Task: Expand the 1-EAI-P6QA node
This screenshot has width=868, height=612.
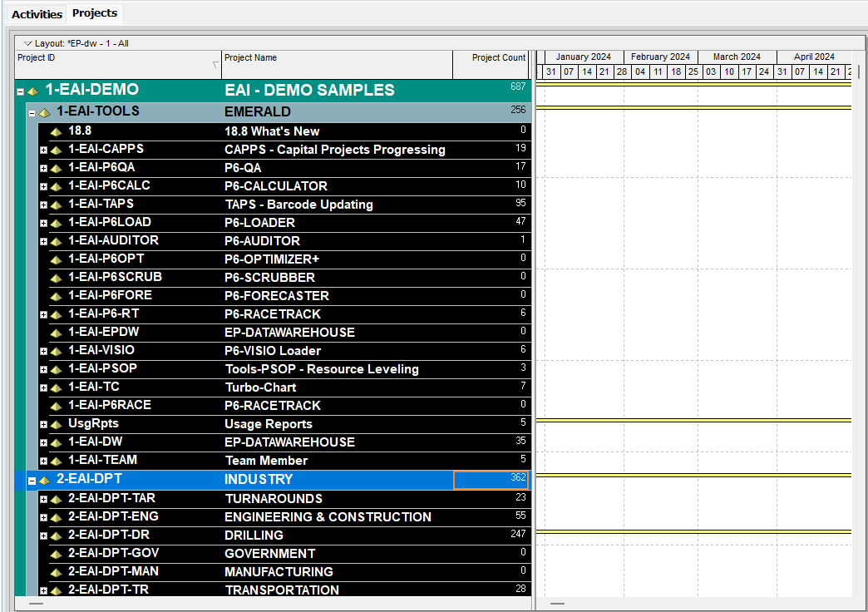Action: coord(43,168)
